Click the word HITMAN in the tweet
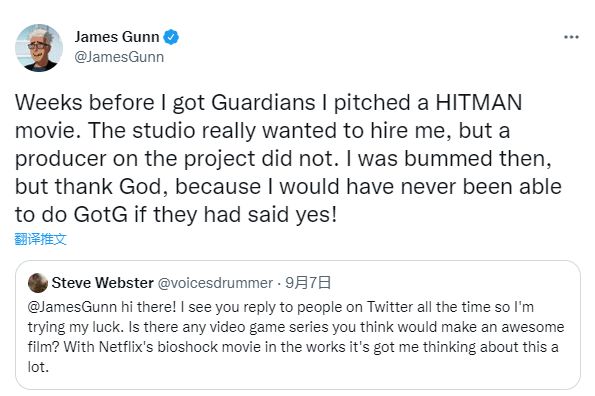 (479, 102)
